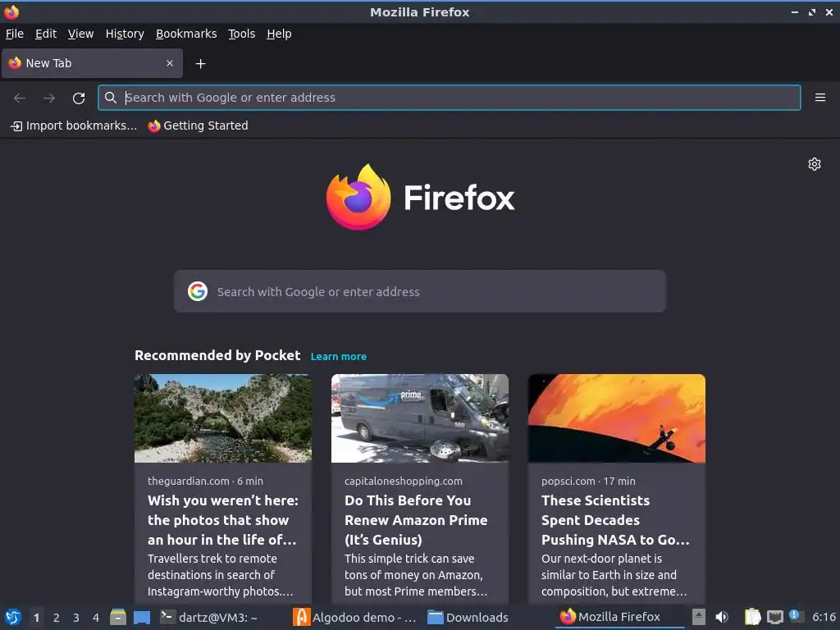Click 'This simple trick can save' description text
This screenshot has width=840, height=630.
click(x=409, y=559)
